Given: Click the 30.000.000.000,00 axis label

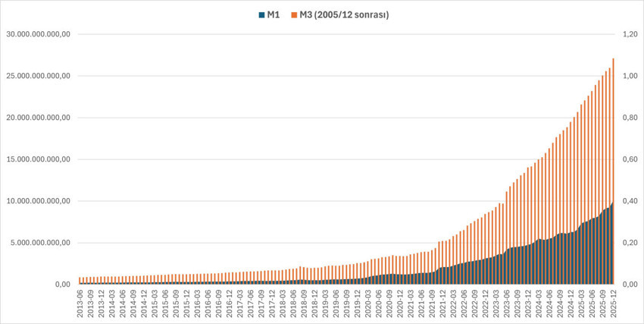Looking at the screenshot, I should (x=38, y=34).
